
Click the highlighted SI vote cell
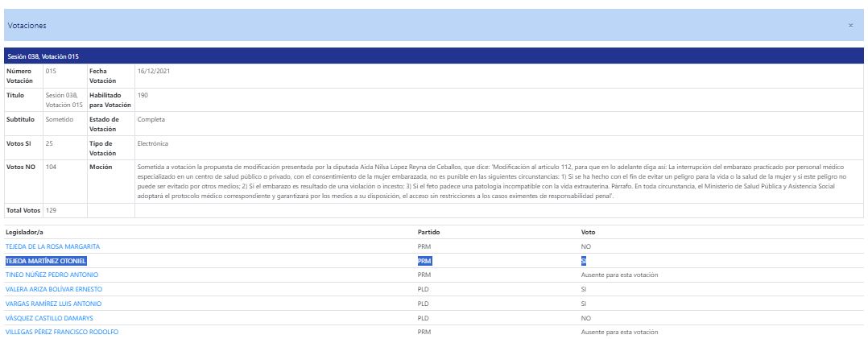(585, 261)
